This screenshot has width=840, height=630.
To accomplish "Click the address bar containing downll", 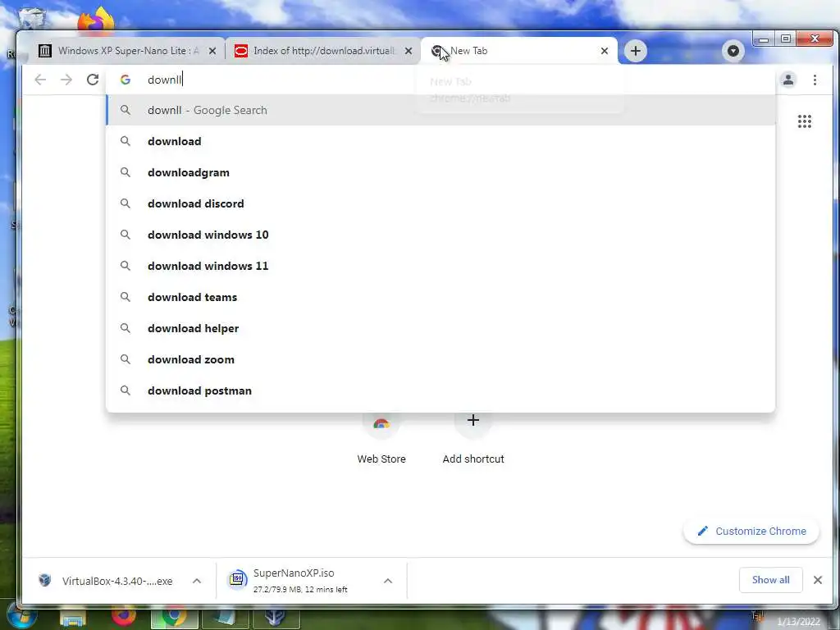I will tap(440, 80).
